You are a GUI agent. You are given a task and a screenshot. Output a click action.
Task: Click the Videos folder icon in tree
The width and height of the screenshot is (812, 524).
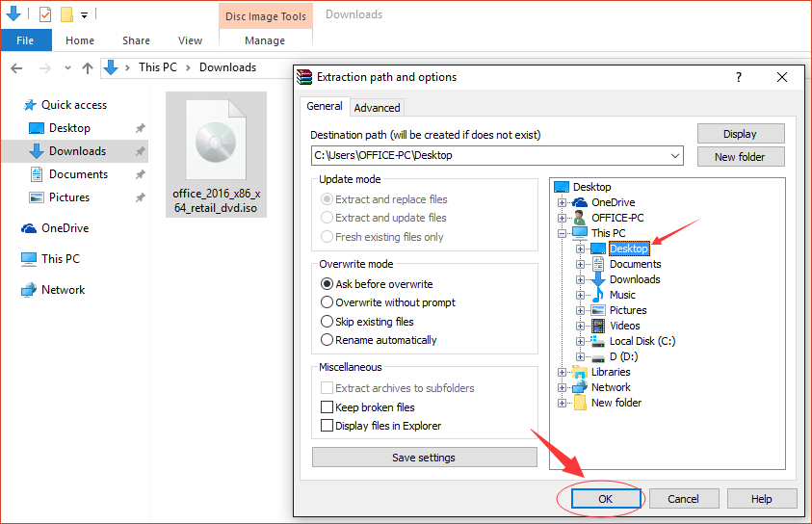coord(598,326)
